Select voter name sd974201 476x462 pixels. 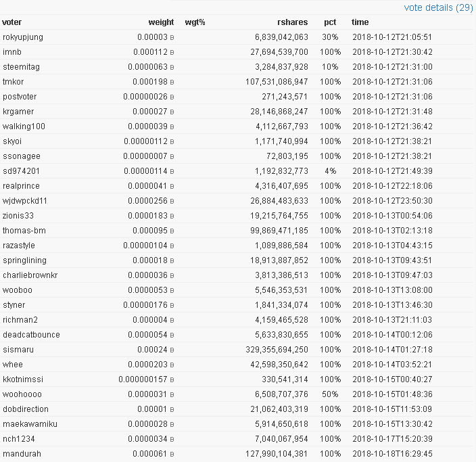click(21, 171)
